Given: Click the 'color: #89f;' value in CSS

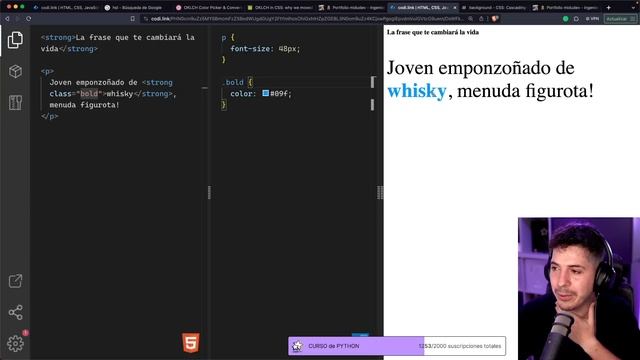Looking at the screenshot, I should pyautogui.click(x=261, y=93).
